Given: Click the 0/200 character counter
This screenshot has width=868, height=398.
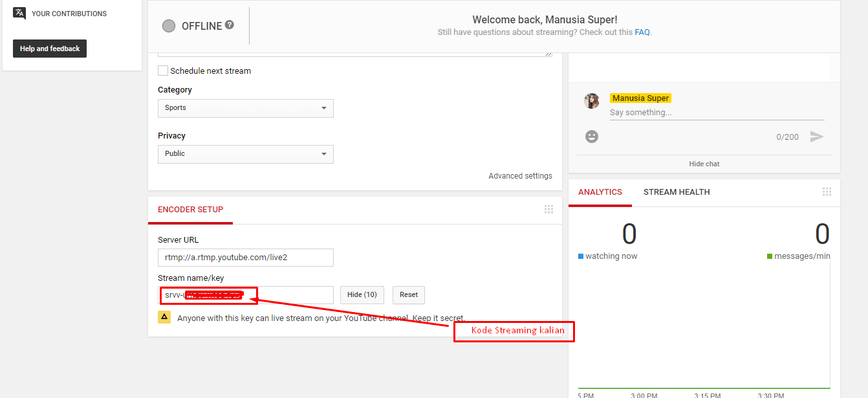Looking at the screenshot, I should pos(788,137).
